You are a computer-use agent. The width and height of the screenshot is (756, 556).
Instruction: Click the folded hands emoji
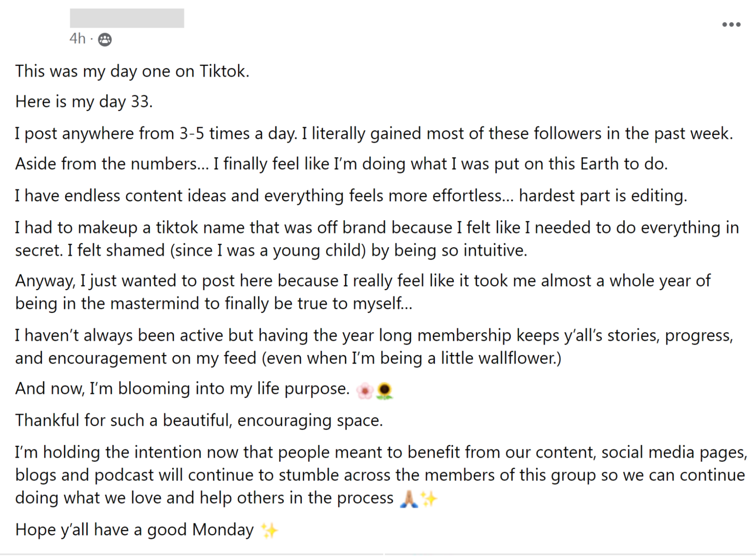coord(409,499)
